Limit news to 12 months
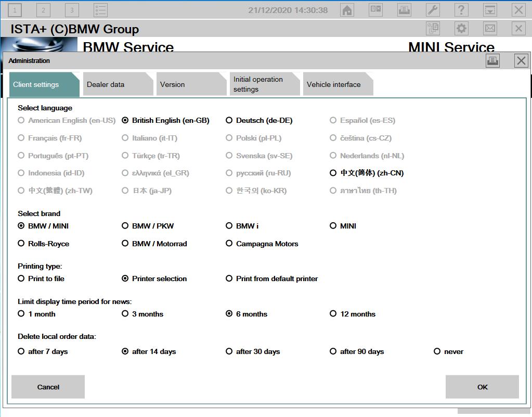 click(x=353, y=314)
